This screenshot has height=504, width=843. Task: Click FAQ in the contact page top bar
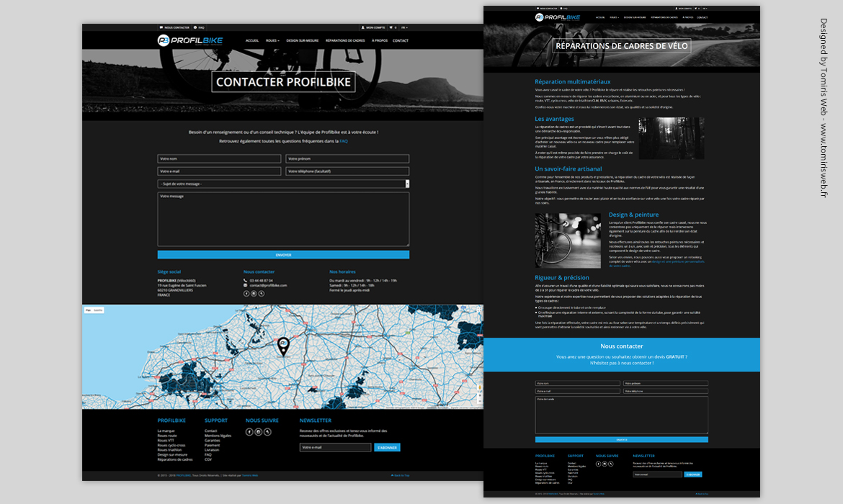pyautogui.click(x=199, y=27)
